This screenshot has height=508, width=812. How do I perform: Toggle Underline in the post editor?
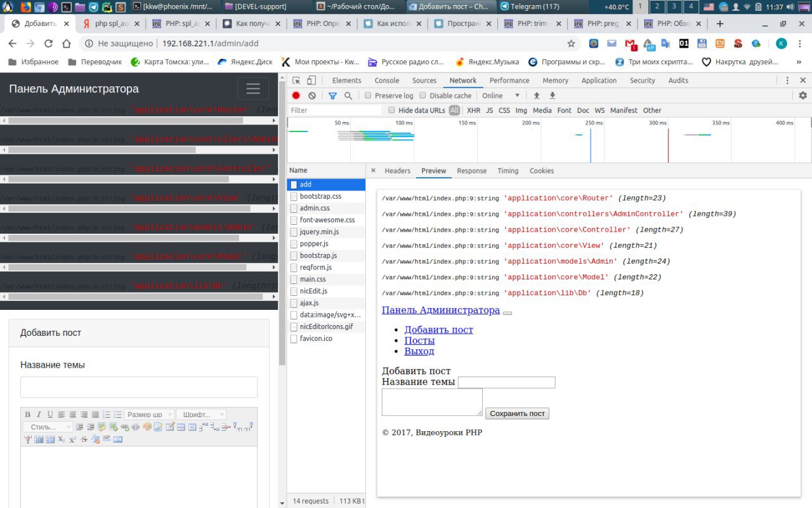(x=50, y=415)
